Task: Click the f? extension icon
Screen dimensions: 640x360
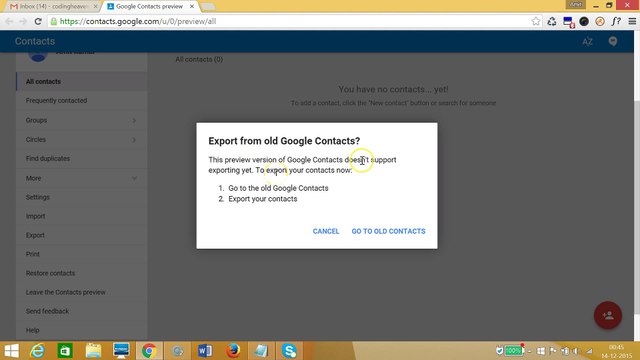Action: (x=616, y=21)
